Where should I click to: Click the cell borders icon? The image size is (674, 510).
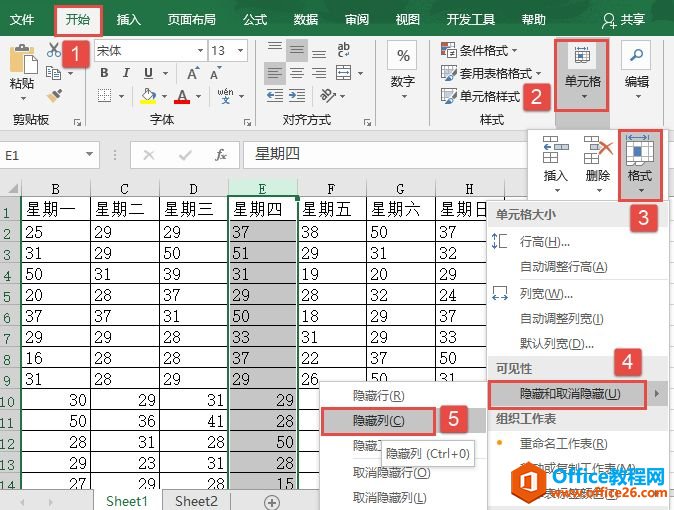(x=104, y=95)
